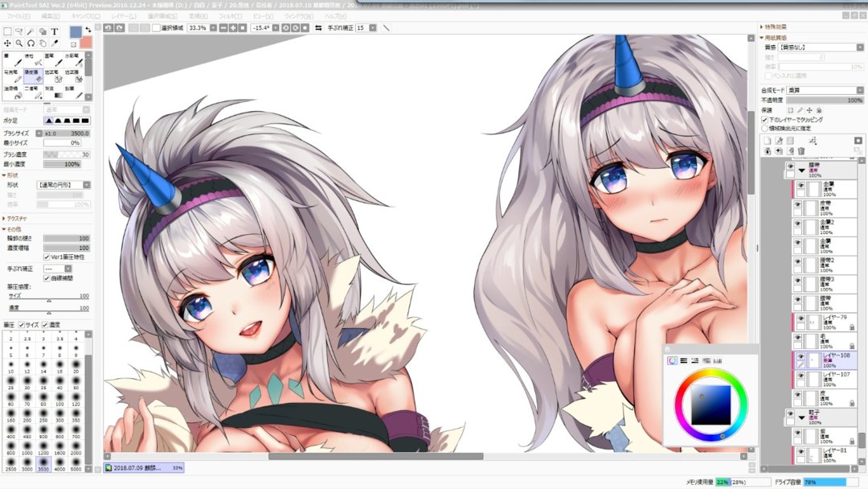This screenshot has width=868, height=489.
Task: Switch to color wheel mode in color panel
Action: (x=671, y=360)
